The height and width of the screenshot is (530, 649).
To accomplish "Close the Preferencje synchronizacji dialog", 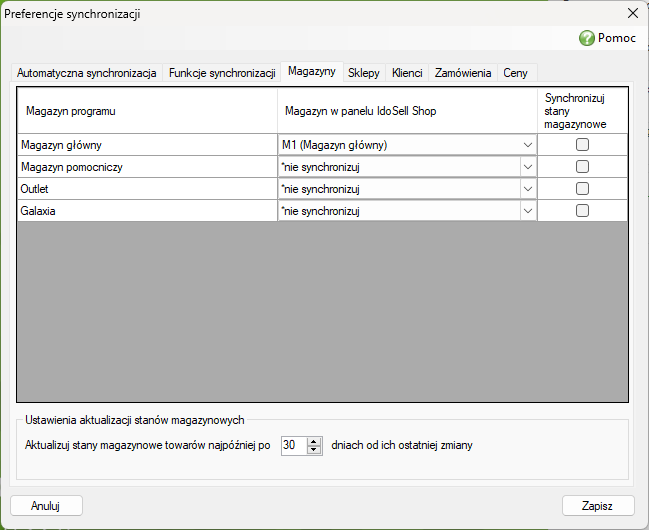I will click(x=632, y=13).
